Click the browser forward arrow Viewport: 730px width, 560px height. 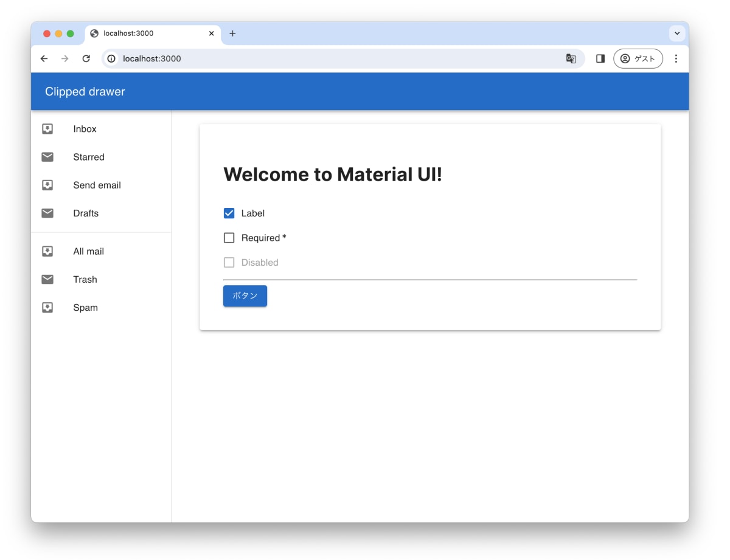[x=65, y=58]
